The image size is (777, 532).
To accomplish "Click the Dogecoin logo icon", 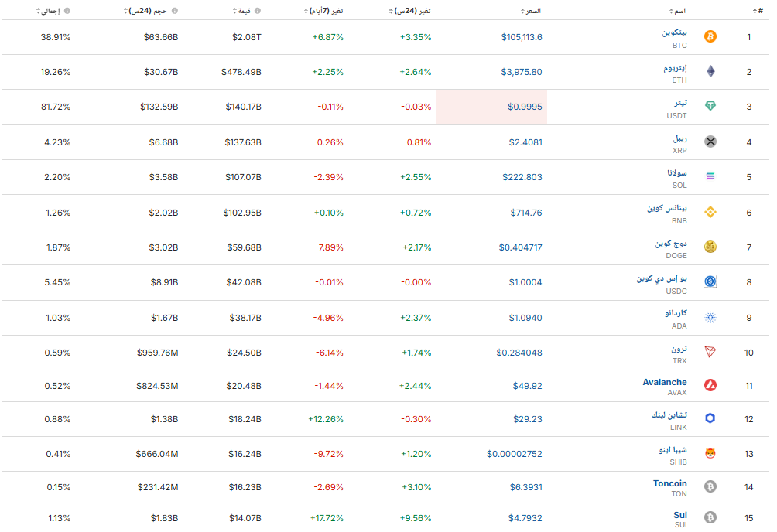I will [x=710, y=247].
